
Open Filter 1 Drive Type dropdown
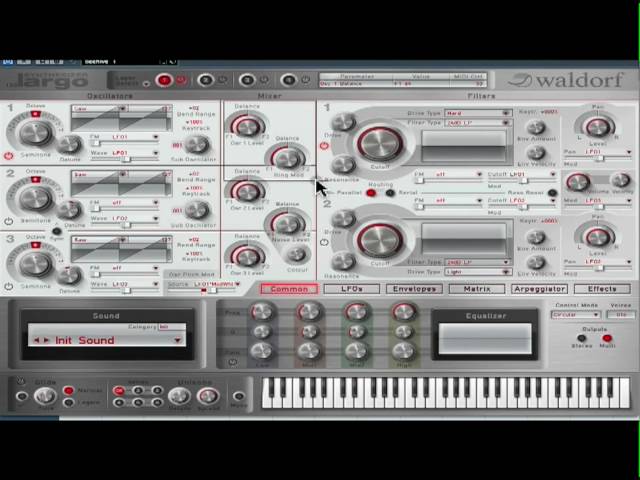click(478, 113)
